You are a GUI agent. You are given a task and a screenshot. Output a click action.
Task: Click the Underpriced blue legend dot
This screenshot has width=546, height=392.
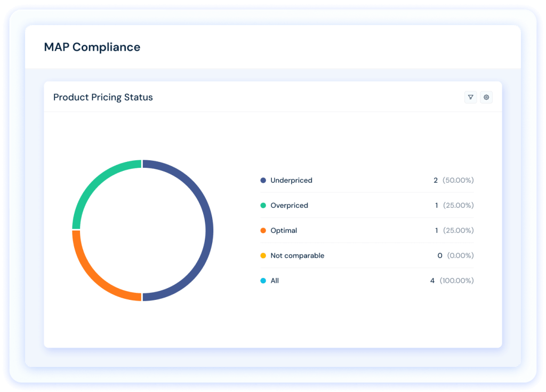point(263,180)
